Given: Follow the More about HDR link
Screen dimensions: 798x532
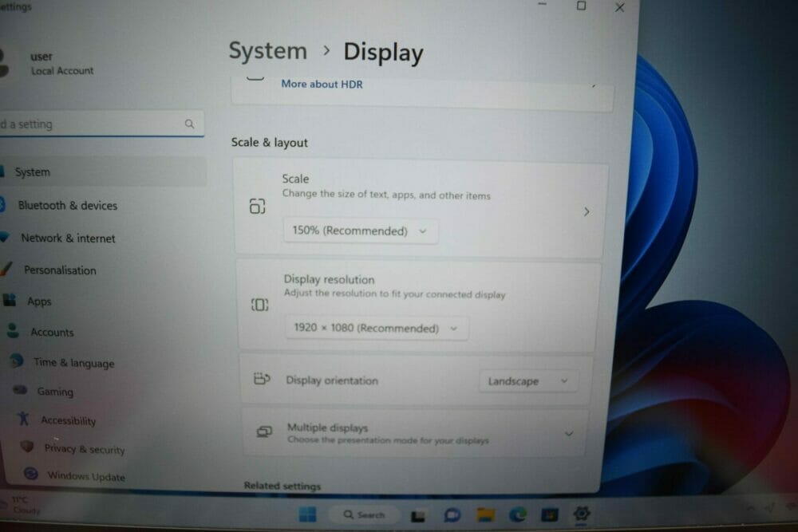Looking at the screenshot, I should point(322,84).
